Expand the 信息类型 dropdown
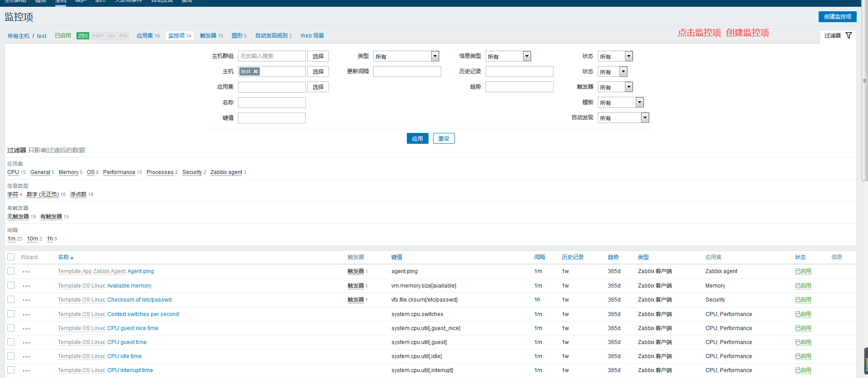The width and height of the screenshot is (868, 378). coord(527,56)
